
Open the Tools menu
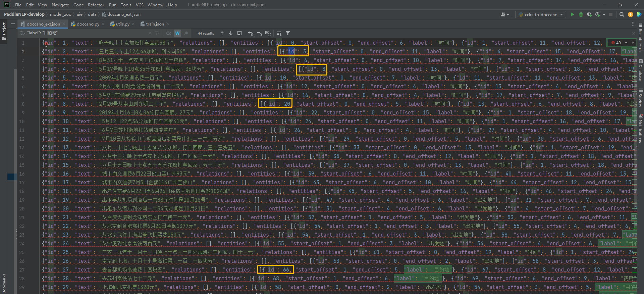click(x=126, y=5)
